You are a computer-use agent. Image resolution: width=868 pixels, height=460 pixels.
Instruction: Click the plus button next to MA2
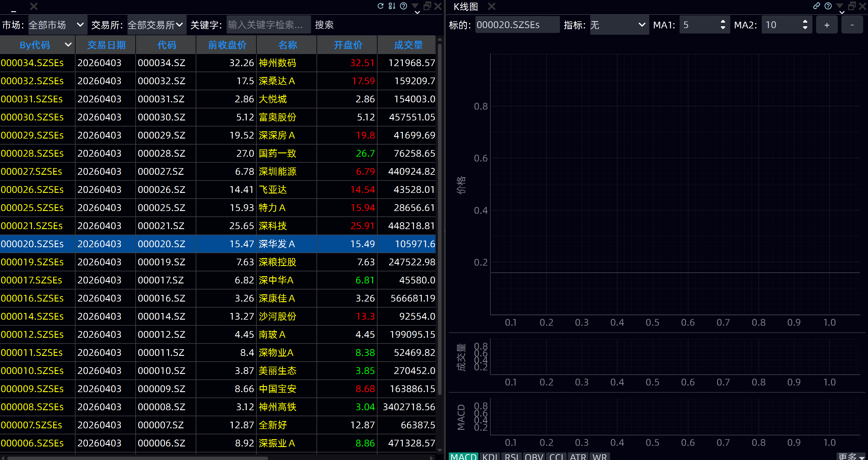tap(827, 25)
